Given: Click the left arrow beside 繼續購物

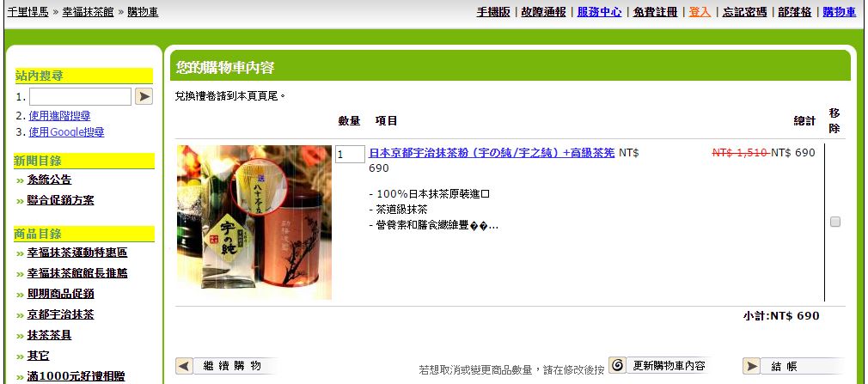Looking at the screenshot, I should (x=184, y=366).
